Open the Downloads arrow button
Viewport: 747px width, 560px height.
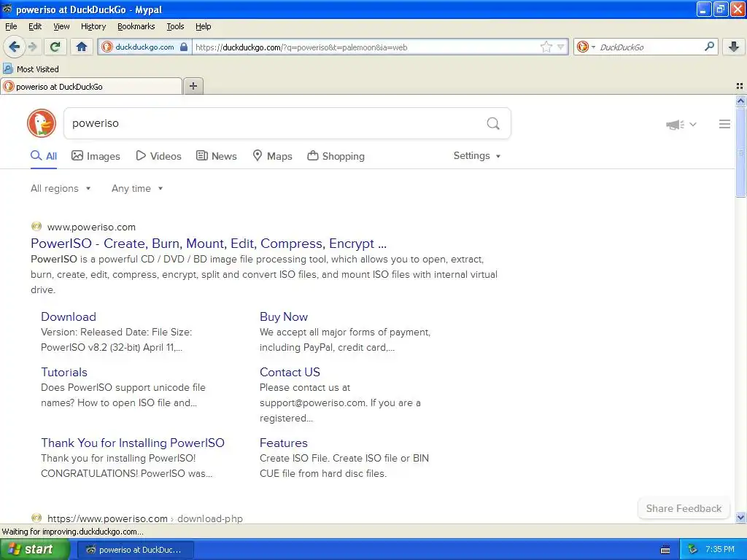coord(734,47)
